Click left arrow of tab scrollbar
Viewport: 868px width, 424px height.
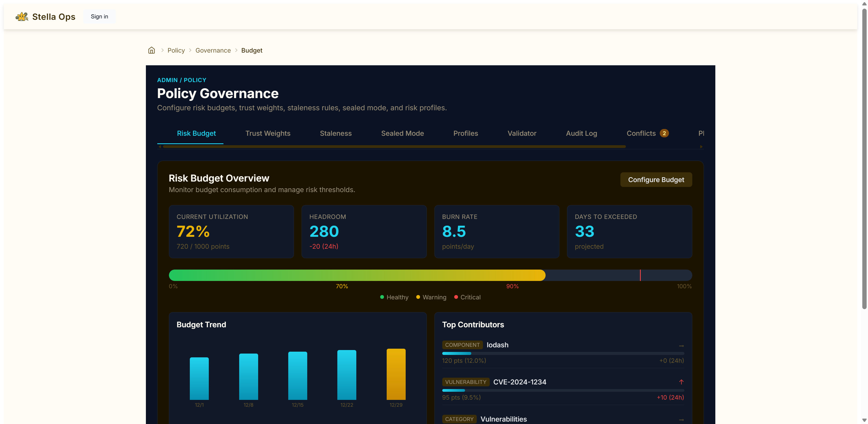coord(160,147)
